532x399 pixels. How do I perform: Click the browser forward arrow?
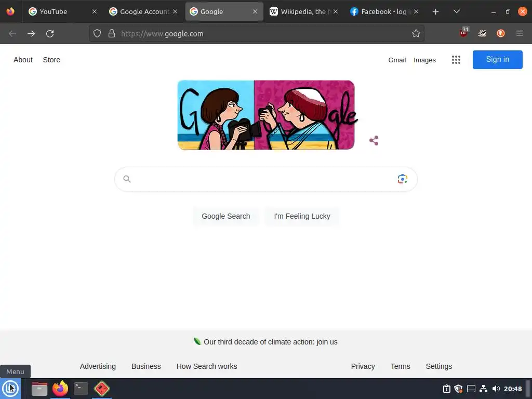[x=31, y=34]
